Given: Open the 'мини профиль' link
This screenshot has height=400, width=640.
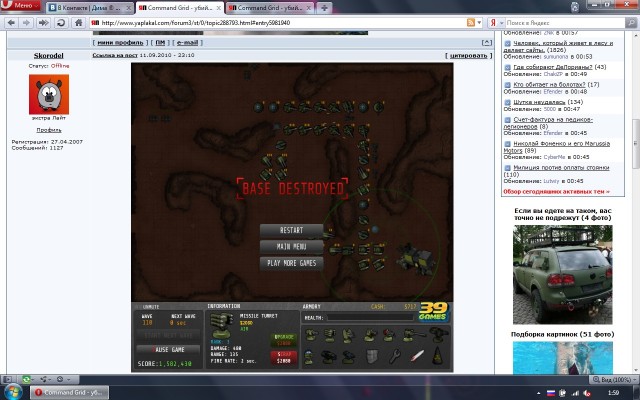Looking at the screenshot, I should [x=120, y=42].
